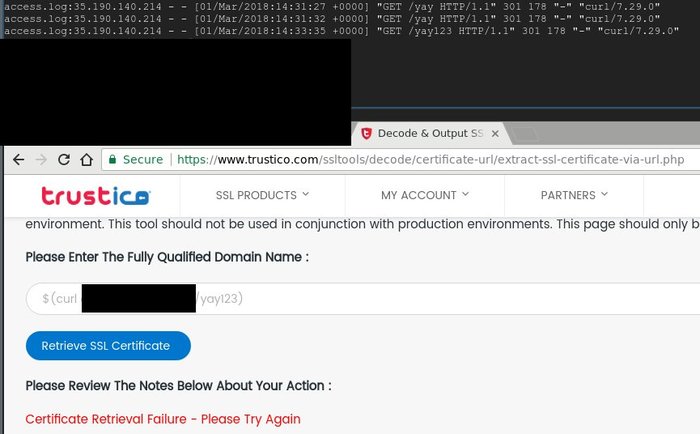Screen dimensions: 700x434
Task: Click the production environments warning text
Action: (362, 224)
